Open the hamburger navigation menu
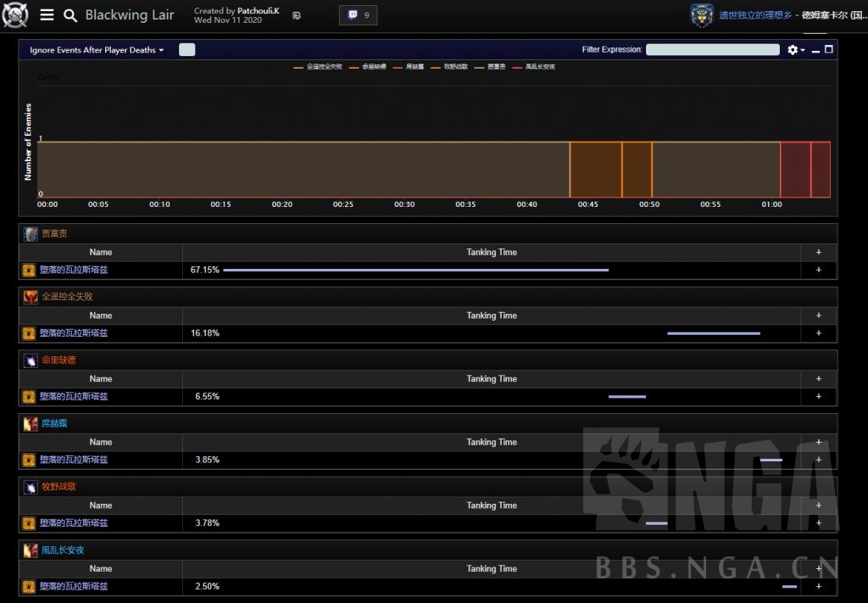The height and width of the screenshot is (603, 868). pyautogui.click(x=47, y=15)
